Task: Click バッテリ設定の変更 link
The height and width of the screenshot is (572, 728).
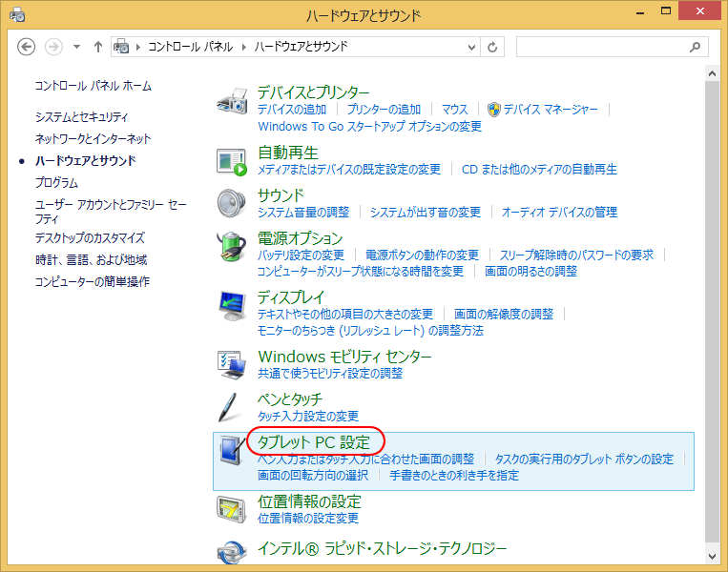Action: pos(301,255)
